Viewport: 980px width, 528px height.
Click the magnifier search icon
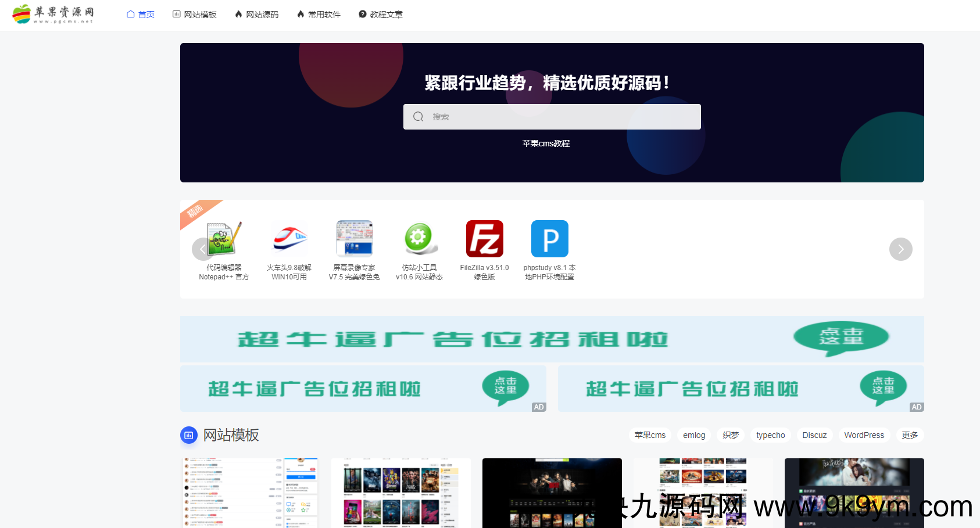point(418,117)
